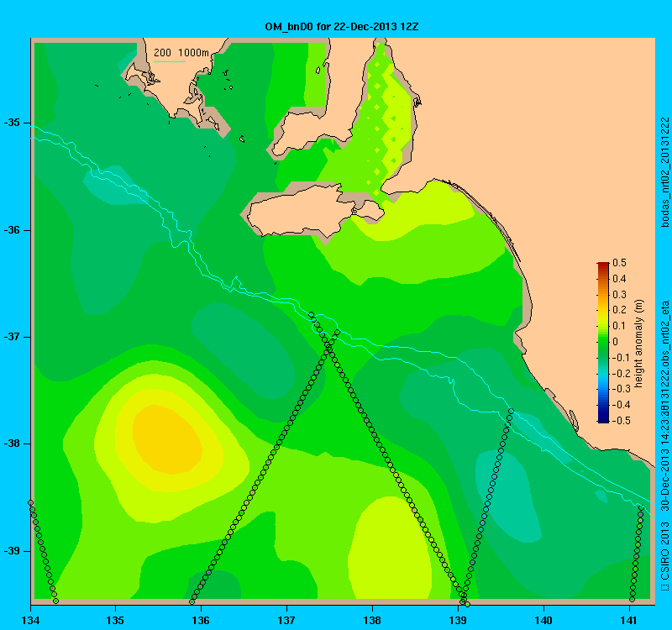Screen dimensions: 672x630
Task: Click the 0.5 value on the color scale
Action: tap(619, 263)
